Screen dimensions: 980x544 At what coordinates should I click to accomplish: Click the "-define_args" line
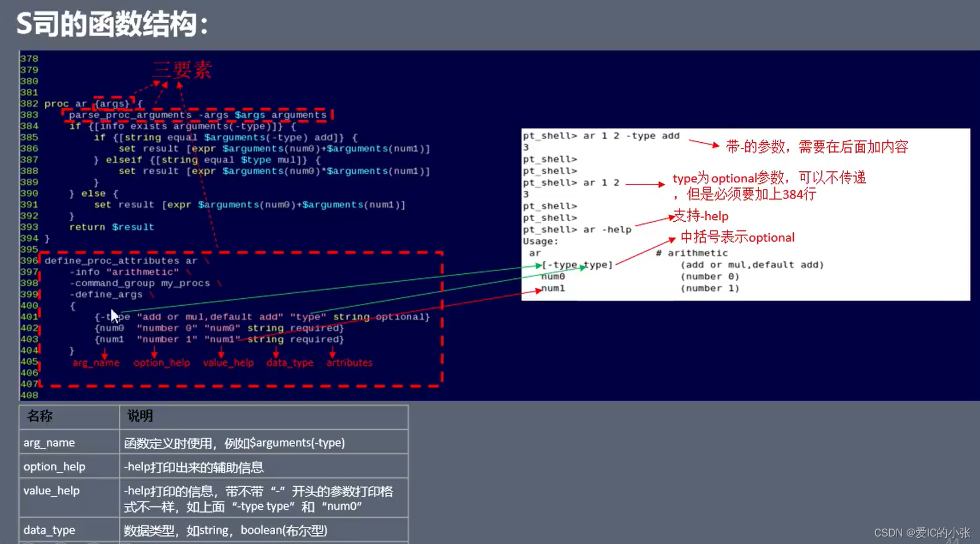[106, 294]
